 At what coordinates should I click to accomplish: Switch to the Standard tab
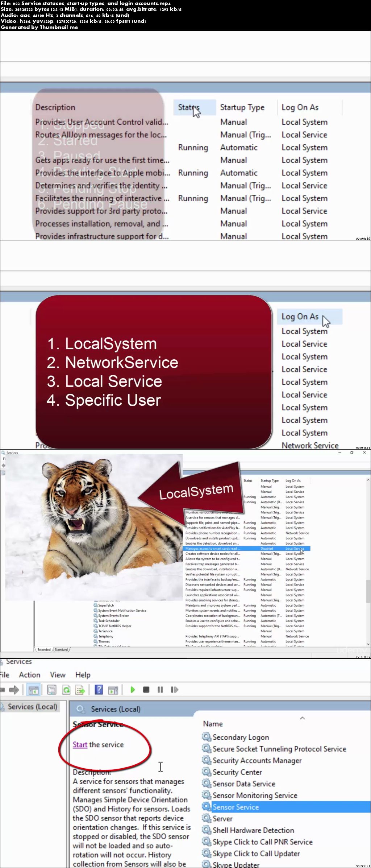click(61, 649)
